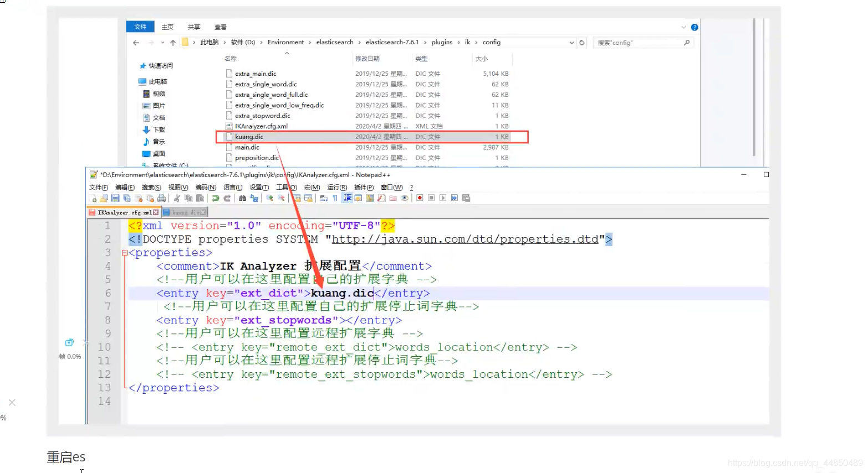Switch to the kuang.dic tab
The height and width of the screenshot is (473, 868).
(x=185, y=212)
